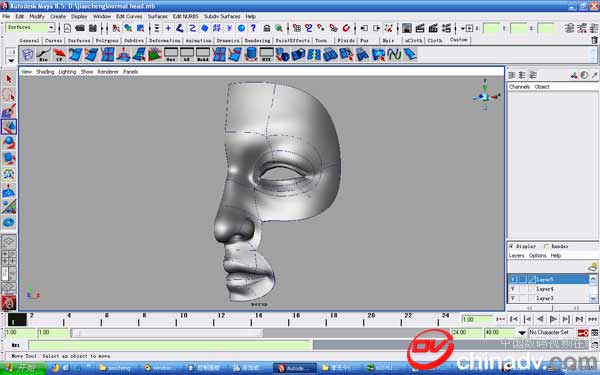Open the input field mode dropdown arrow
600x375 pixels.
462,28
